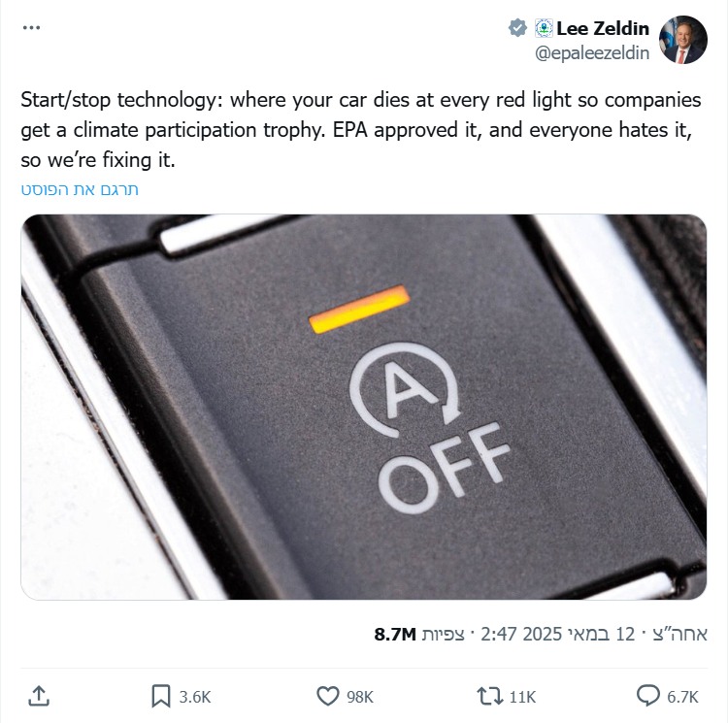Click Lee Zeldin's profile avatar photo

pos(683,41)
